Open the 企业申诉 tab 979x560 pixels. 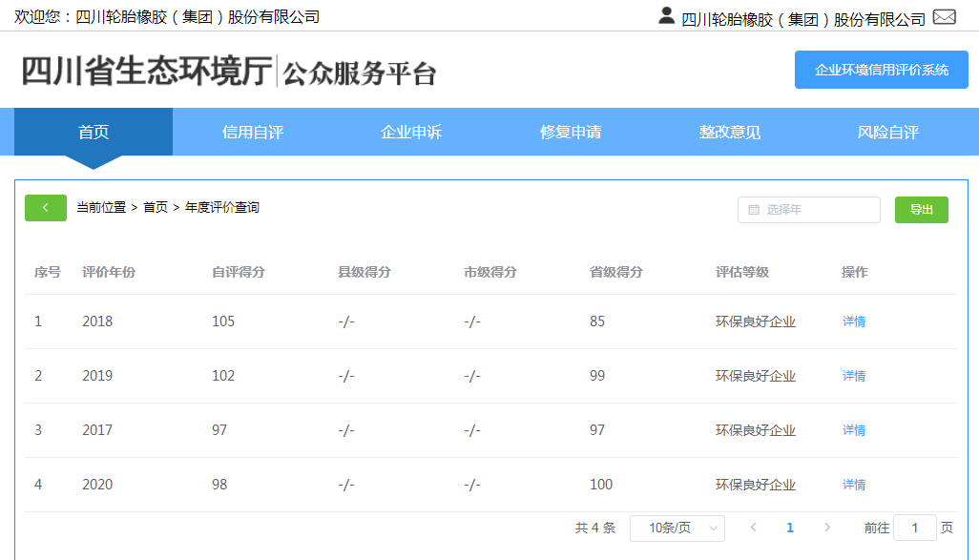tap(411, 132)
